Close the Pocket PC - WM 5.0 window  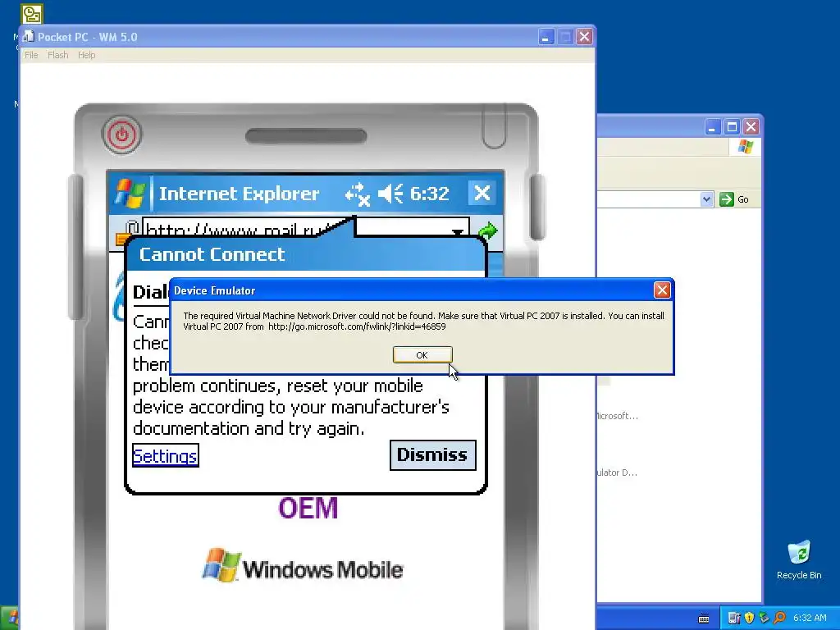[x=584, y=37]
